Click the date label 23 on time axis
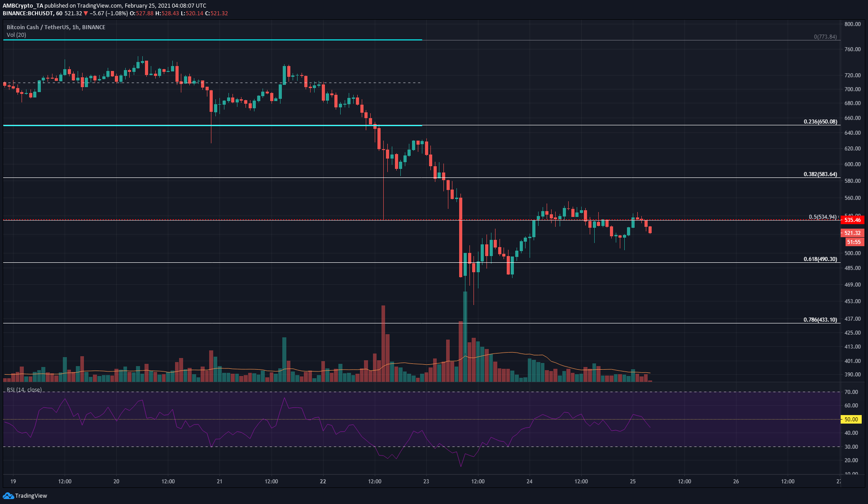 [x=426, y=482]
